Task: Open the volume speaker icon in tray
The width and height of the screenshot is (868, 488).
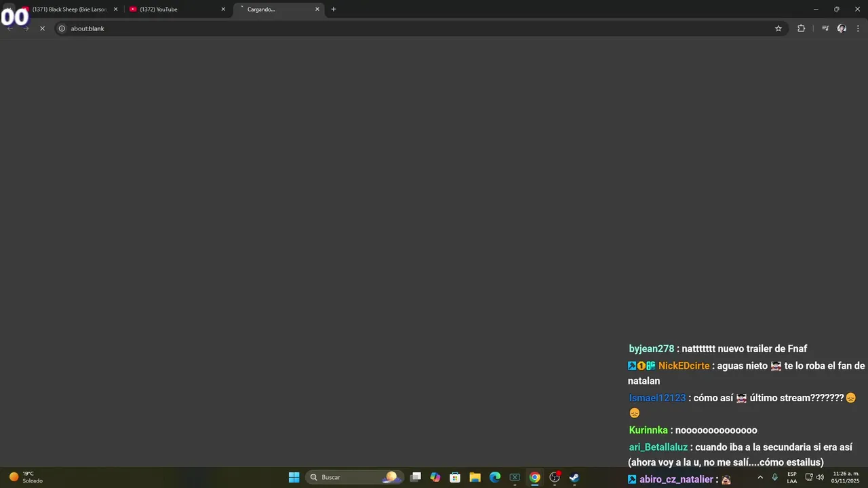Action: [x=820, y=477]
